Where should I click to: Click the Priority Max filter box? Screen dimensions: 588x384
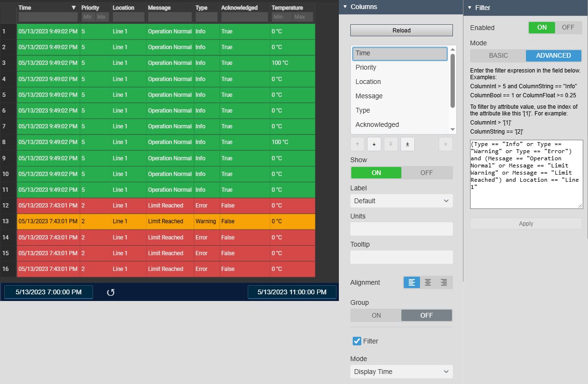click(x=102, y=17)
